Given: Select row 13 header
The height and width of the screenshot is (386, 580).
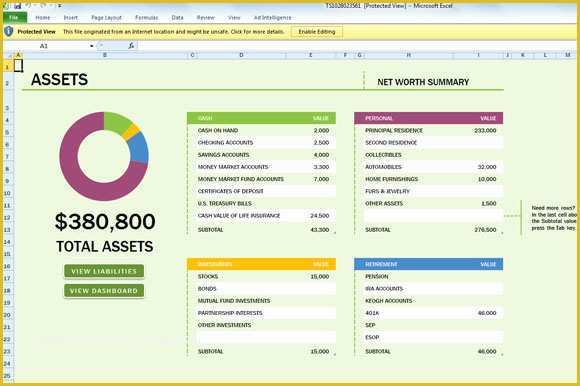Looking at the screenshot, I should coord(7,230).
